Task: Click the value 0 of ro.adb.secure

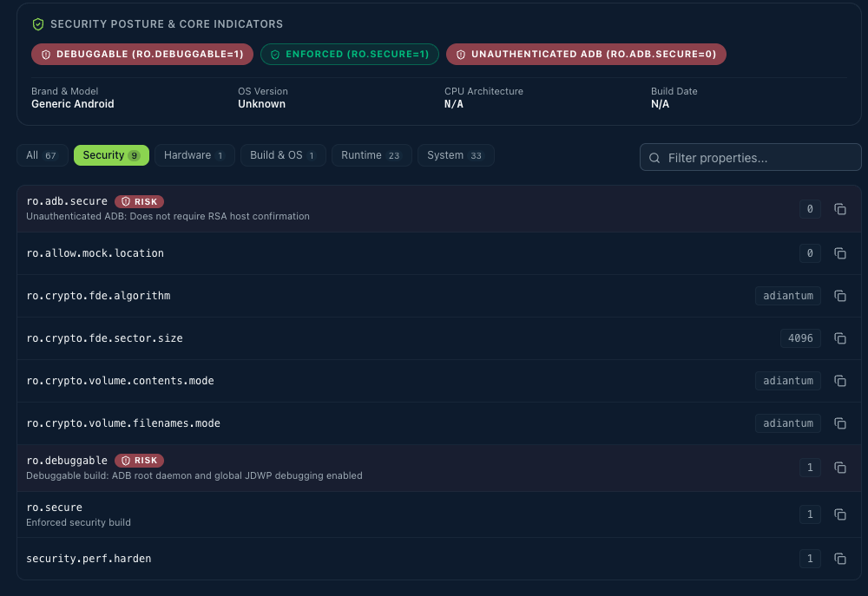Action: 810,209
